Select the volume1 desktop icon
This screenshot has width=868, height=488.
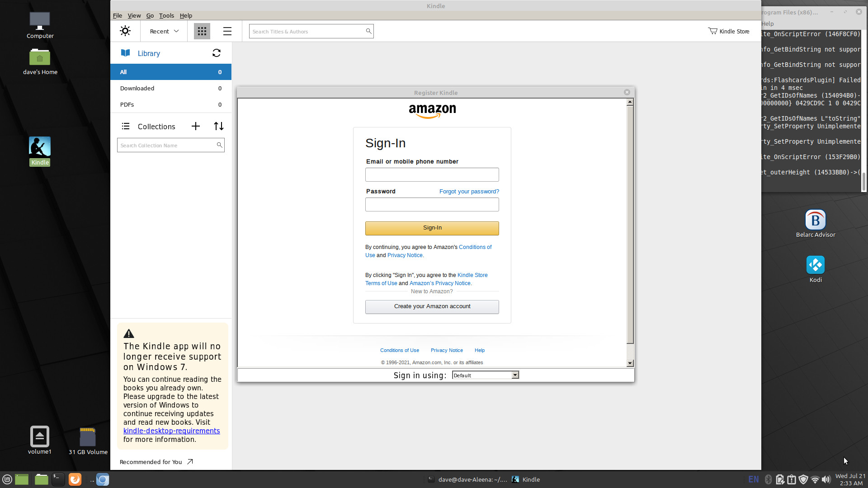(40, 440)
